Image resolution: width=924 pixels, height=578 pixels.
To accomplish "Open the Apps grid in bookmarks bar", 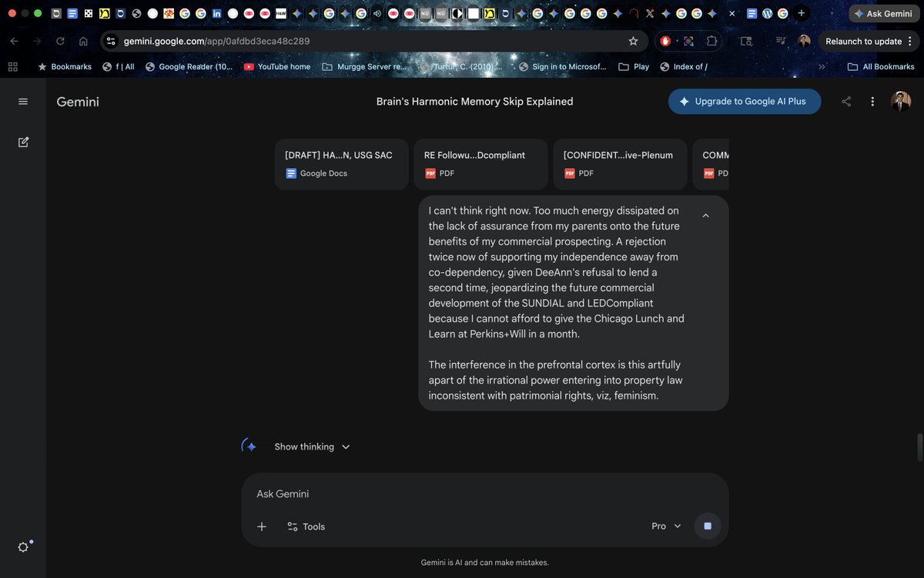I will point(12,67).
